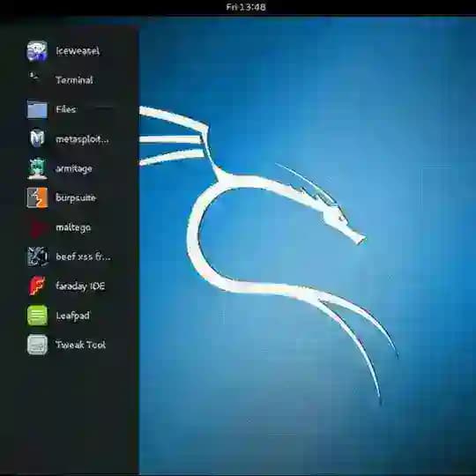Image resolution: width=476 pixels, height=476 pixels.
Task: Click the Tweak Tool label
Action: pyautogui.click(x=80, y=345)
